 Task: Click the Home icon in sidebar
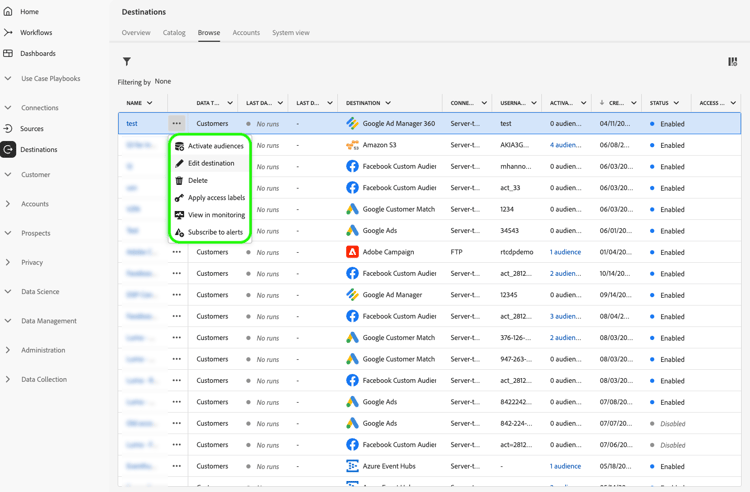pos(8,11)
